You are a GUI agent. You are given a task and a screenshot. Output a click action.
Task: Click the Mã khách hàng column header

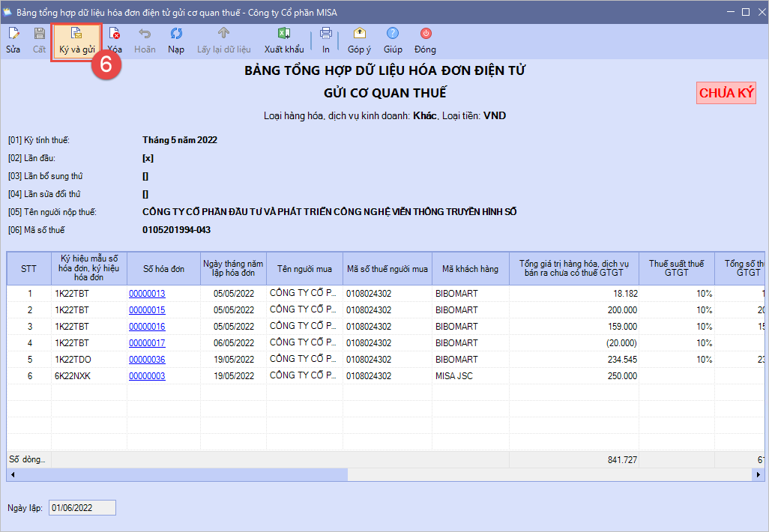click(470, 269)
